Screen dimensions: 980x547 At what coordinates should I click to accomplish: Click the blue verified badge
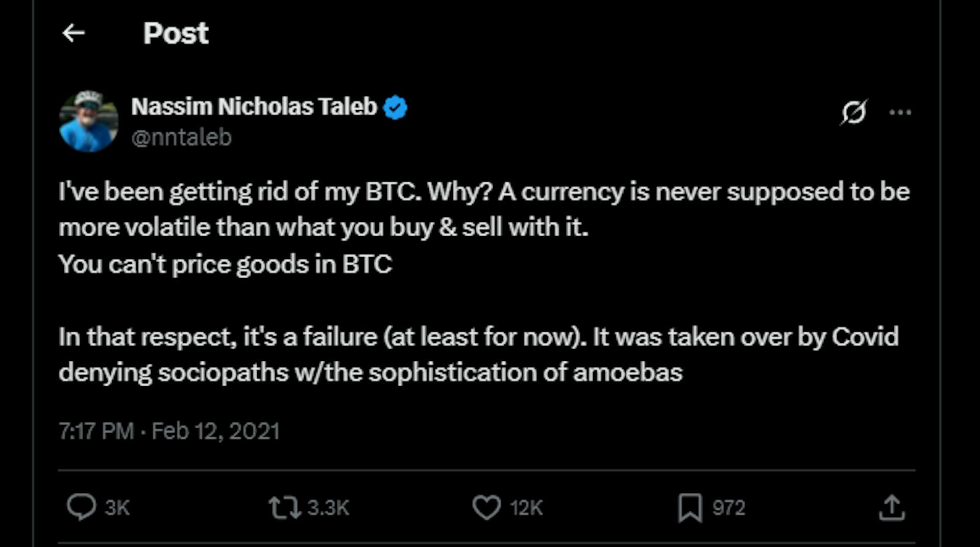395,108
